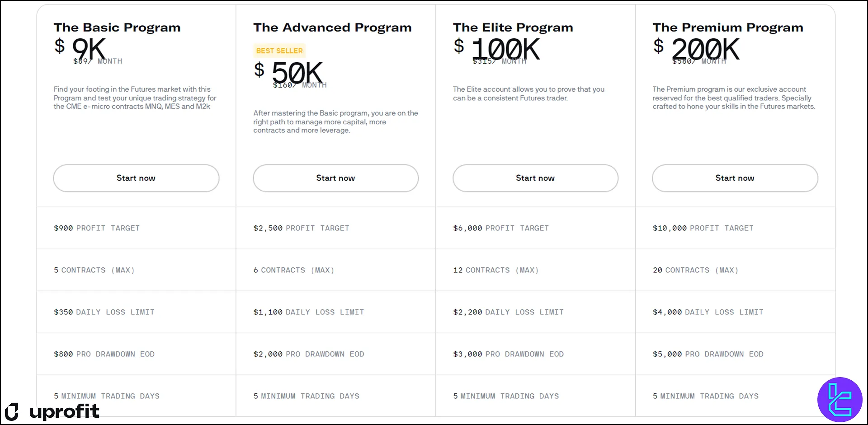868x425 pixels.
Task: Start the Advanced Program now
Action: [x=335, y=178]
